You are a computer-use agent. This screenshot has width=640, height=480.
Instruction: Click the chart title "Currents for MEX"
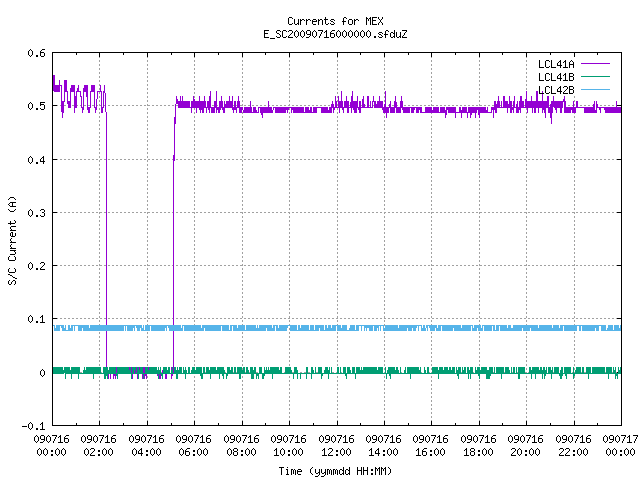pos(335,21)
